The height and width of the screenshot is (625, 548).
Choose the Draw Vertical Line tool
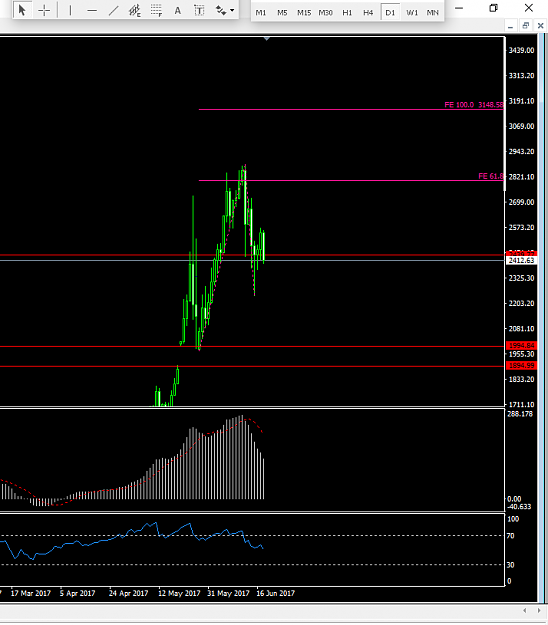coord(70,10)
